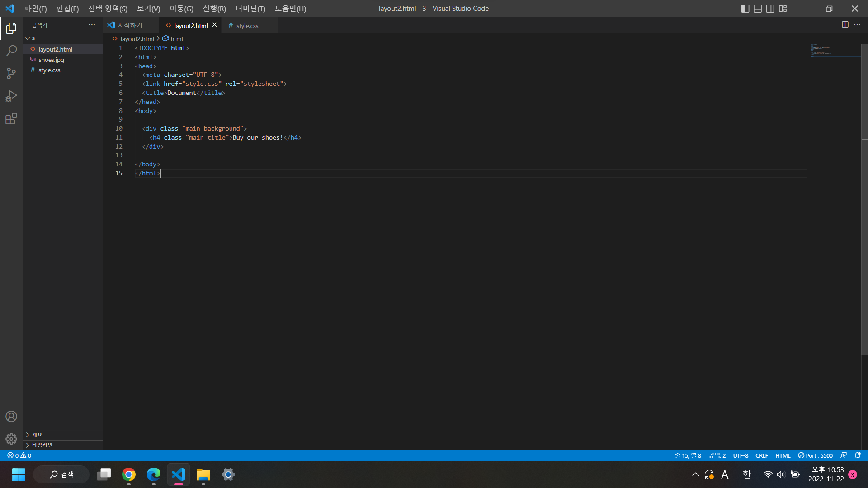Open Task View on the taskbar
The width and height of the screenshot is (868, 488).
point(104,474)
